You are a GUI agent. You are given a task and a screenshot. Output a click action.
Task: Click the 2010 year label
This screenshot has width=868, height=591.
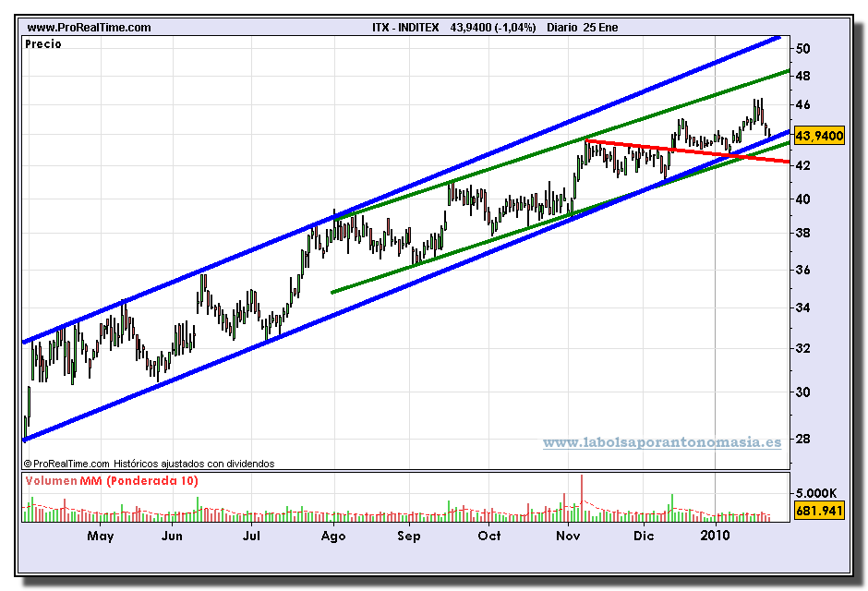click(x=716, y=536)
